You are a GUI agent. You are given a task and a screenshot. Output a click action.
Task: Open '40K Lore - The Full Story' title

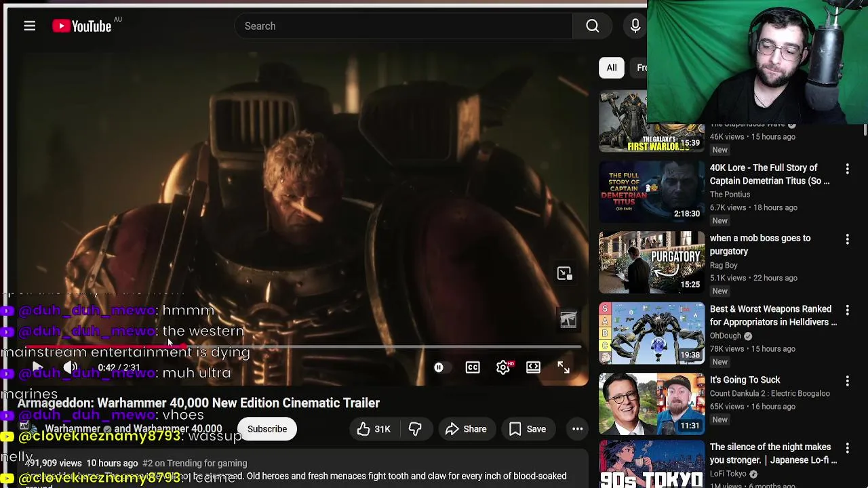click(x=769, y=174)
